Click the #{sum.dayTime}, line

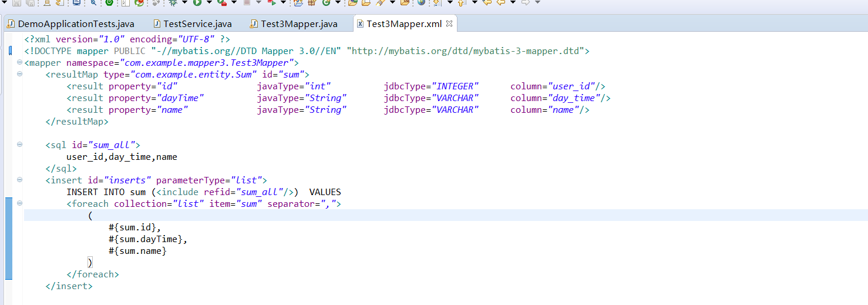click(x=148, y=239)
